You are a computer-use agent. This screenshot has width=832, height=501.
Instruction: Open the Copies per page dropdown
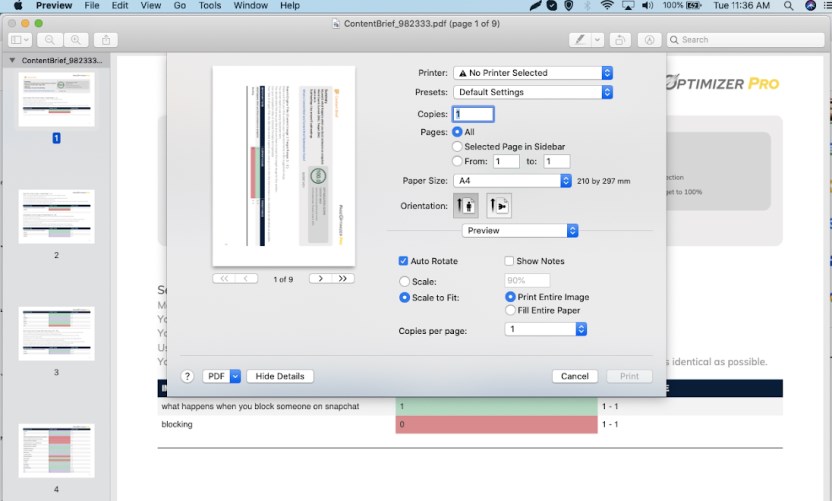[x=545, y=329]
